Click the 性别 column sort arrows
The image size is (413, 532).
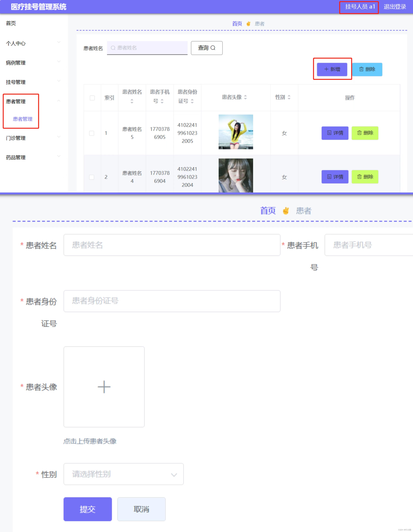click(289, 97)
